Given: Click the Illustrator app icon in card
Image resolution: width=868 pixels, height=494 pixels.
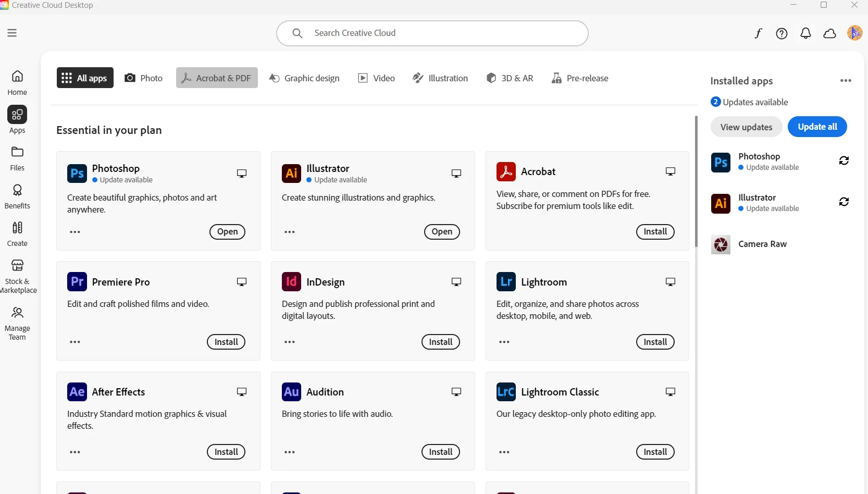Looking at the screenshot, I should (x=292, y=173).
